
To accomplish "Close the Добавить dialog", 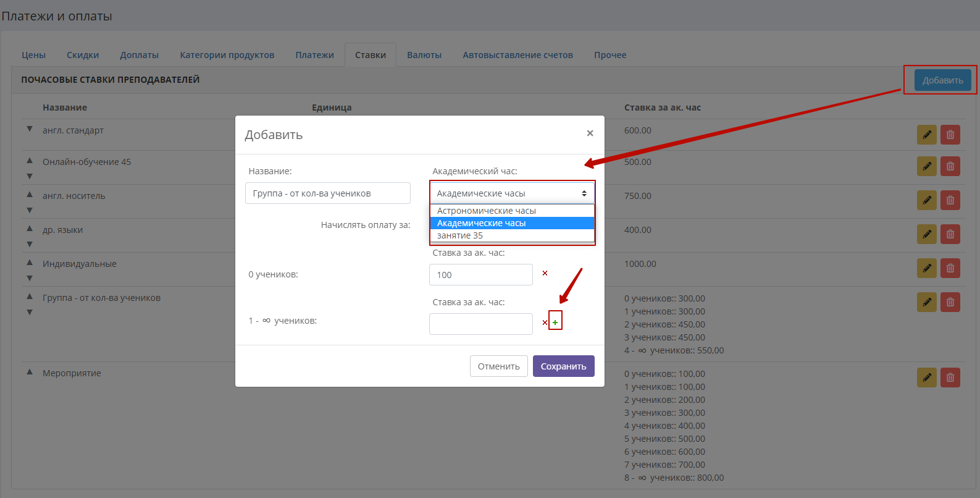I will tap(590, 133).
